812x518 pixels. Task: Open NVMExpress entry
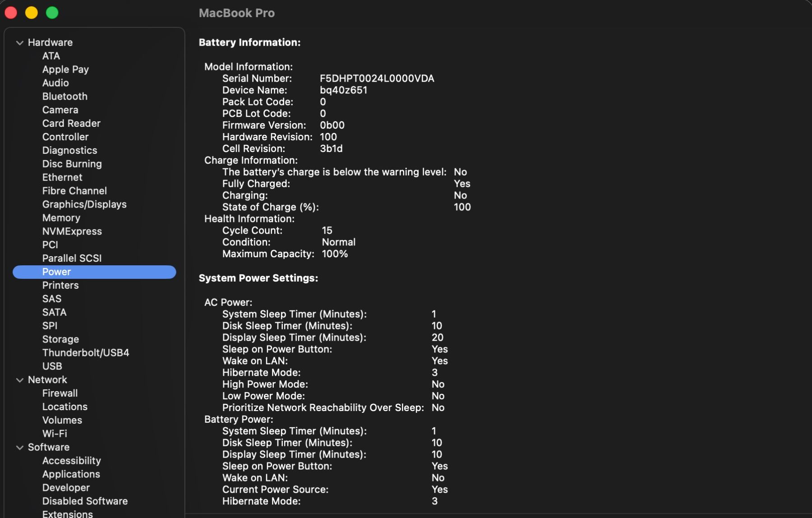[x=72, y=231]
